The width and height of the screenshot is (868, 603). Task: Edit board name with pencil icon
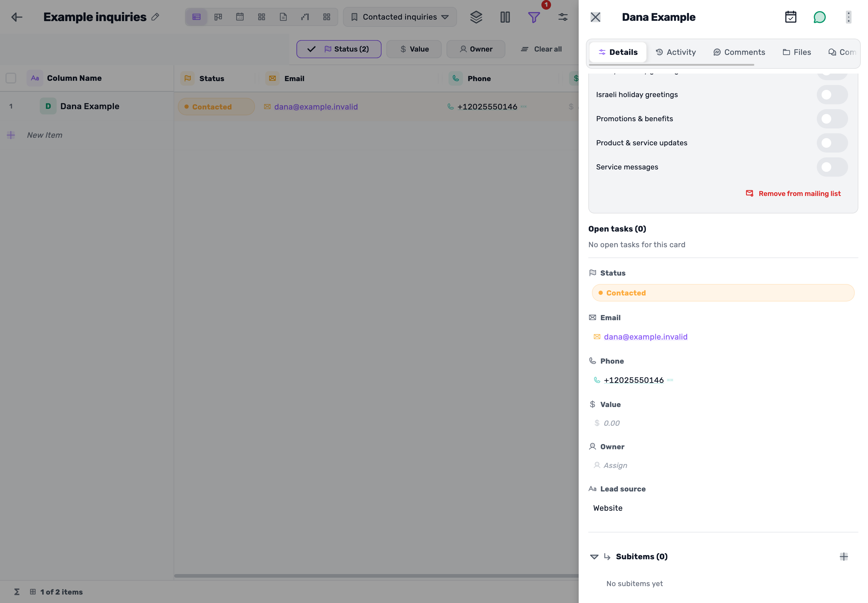coord(155,17)
